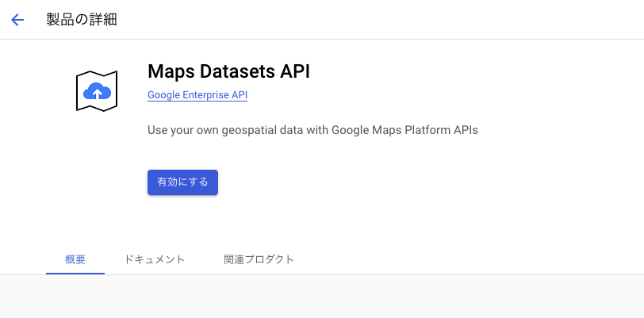The image size is (644, 318).
Task: Click the cloud upload symbol in logo
Action: pos(97,91)
